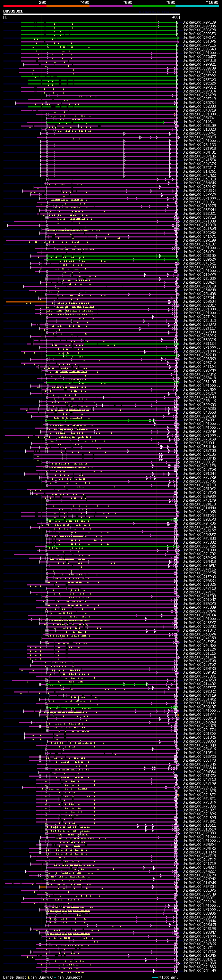
Task: Click label UniRef100_A5YT41
Action: (199, 118)
